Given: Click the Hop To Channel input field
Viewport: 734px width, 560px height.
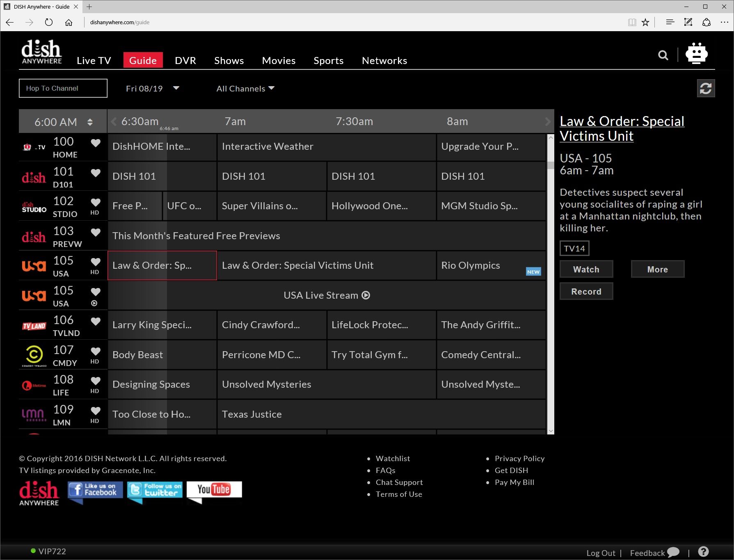Looking at the screenshot, I should [x=63, y=88].
